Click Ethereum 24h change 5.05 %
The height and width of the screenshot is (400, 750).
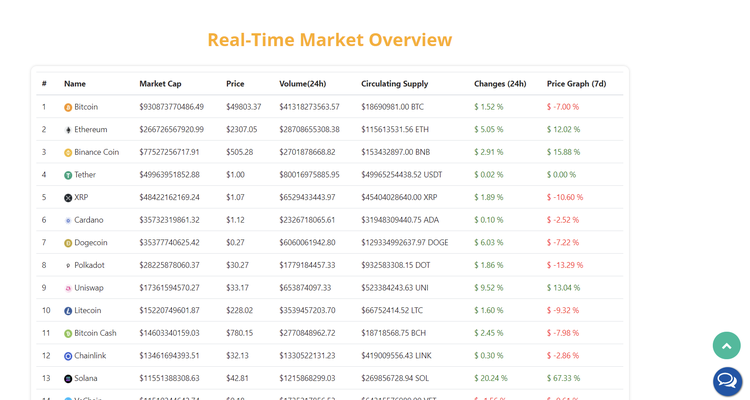click(489, 129)
